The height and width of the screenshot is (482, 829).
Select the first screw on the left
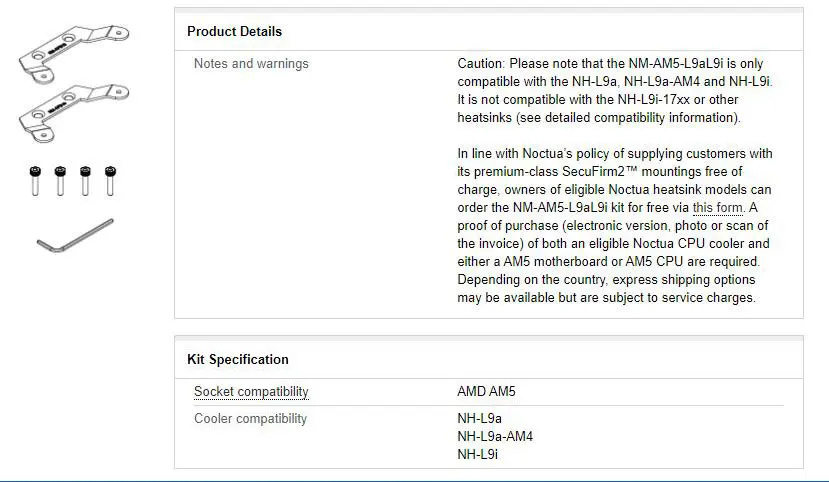tap(33, 180)
